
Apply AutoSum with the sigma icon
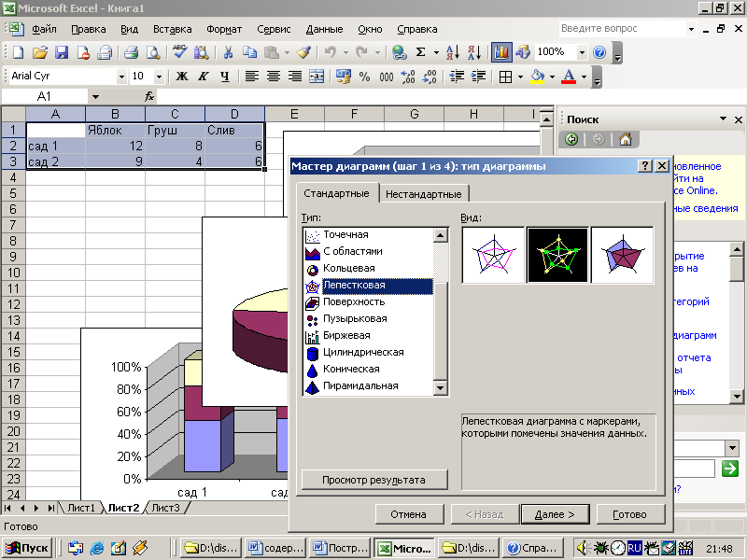click(421, 52)
